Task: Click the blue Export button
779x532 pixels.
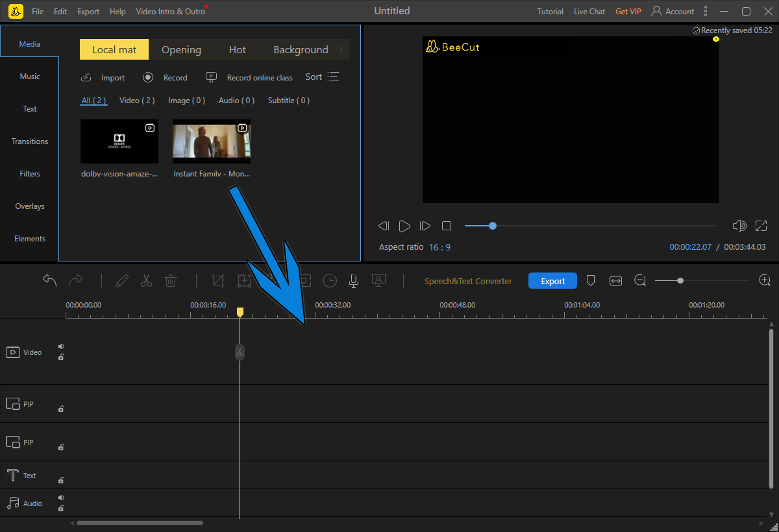Action: point(552,281)
